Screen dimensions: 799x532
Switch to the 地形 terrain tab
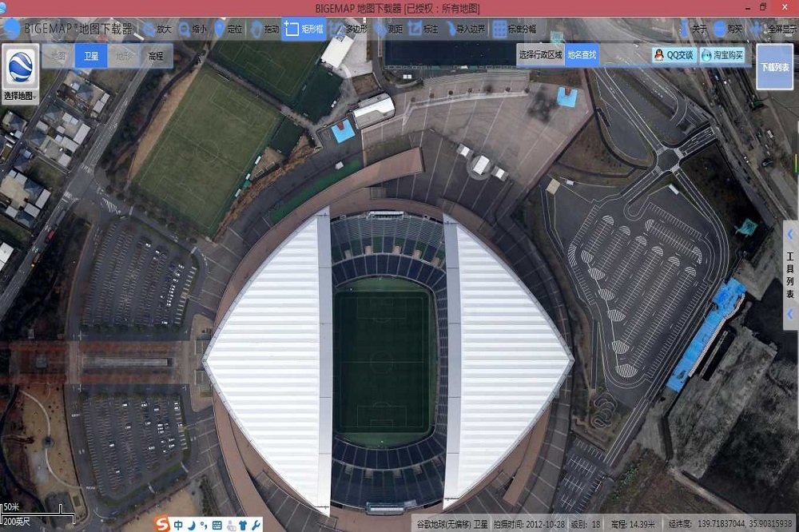click(x=124, y=56)
